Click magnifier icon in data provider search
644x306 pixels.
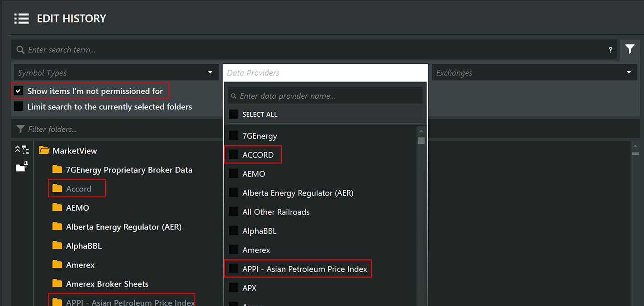(234, 96)
